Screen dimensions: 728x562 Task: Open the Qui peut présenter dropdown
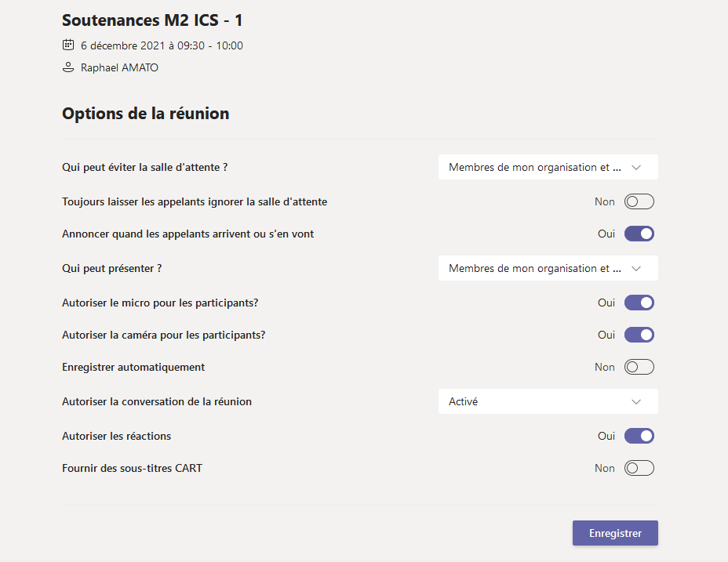tap(548, 268)
